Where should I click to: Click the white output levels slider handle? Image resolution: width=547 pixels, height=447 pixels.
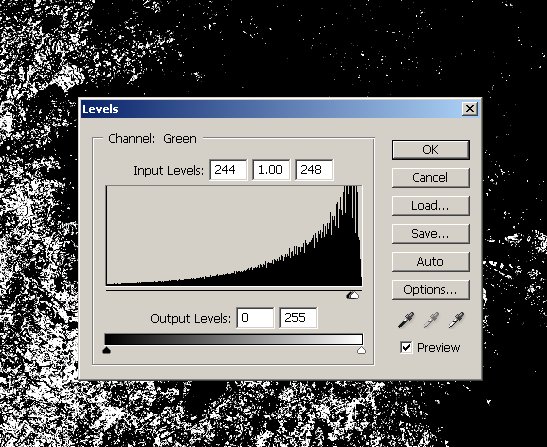(x=361, y=350)
